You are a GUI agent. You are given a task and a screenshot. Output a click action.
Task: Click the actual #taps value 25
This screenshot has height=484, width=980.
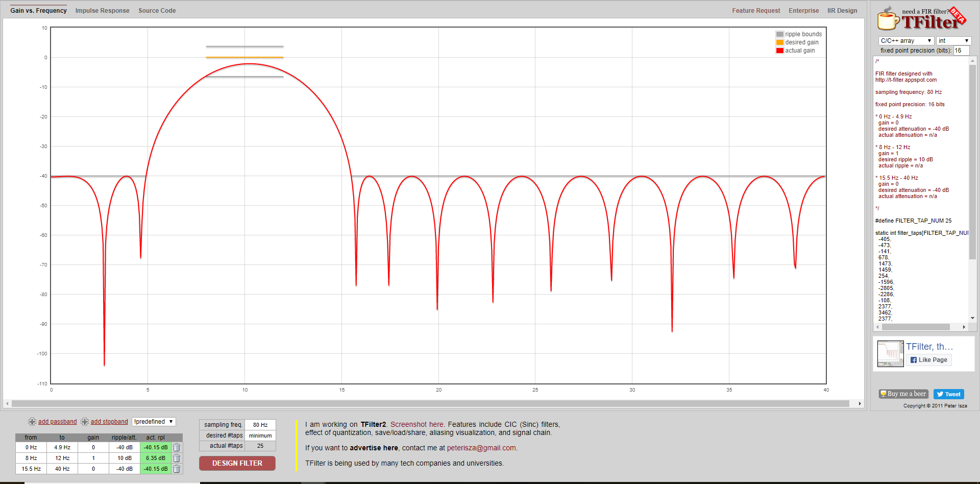point(260,446)
